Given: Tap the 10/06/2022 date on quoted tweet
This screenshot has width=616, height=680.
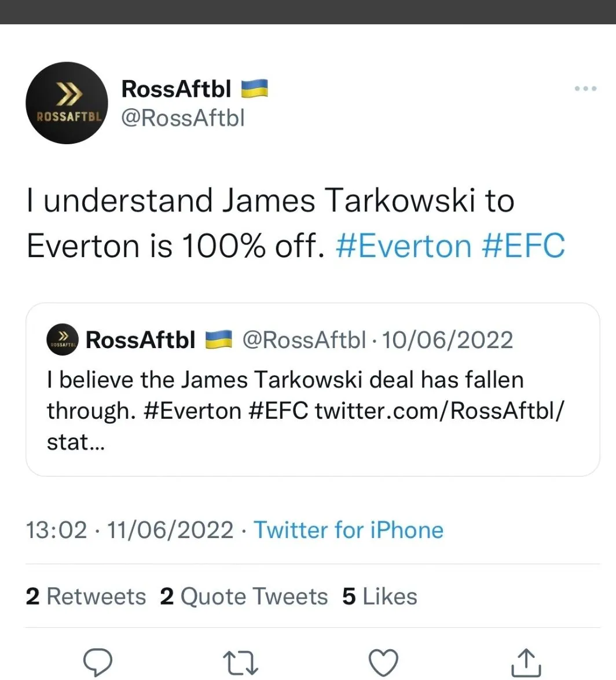Looking at the screenshot, I should (x=448, y=340).
